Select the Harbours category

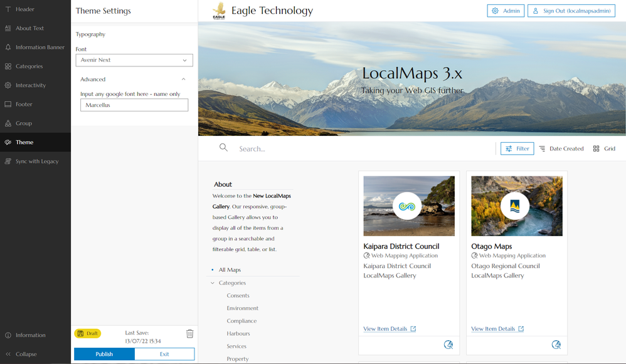pyautogui.click(x=238, y=334)
